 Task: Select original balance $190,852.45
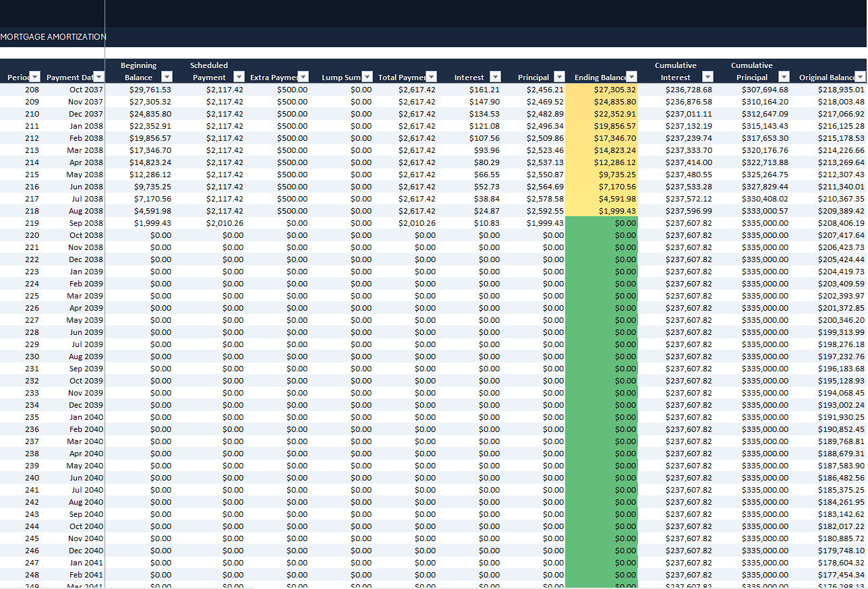[841, 429]
